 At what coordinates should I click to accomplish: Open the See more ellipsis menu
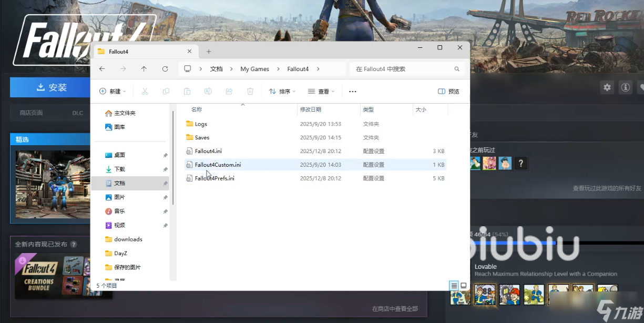[352, 92]
